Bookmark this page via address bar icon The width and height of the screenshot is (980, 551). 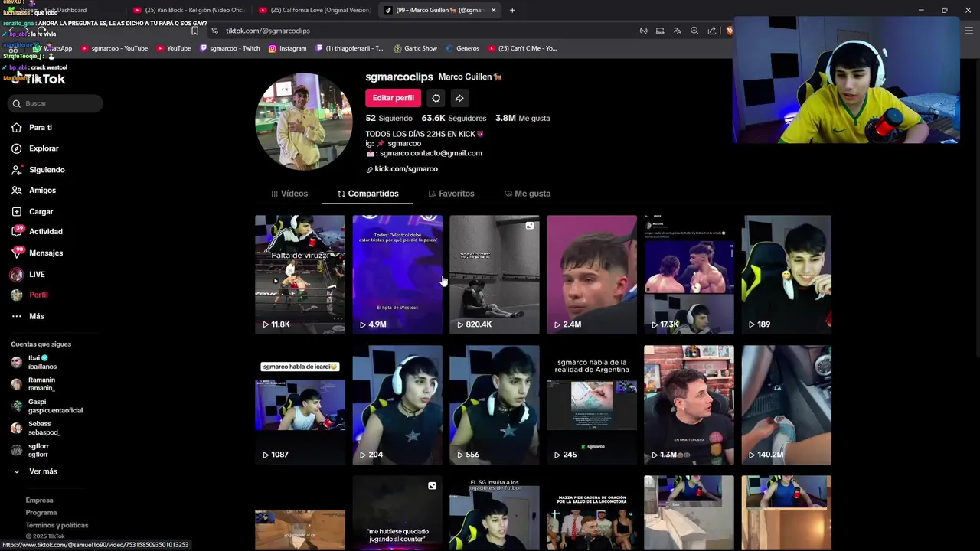tap(194, 31)
